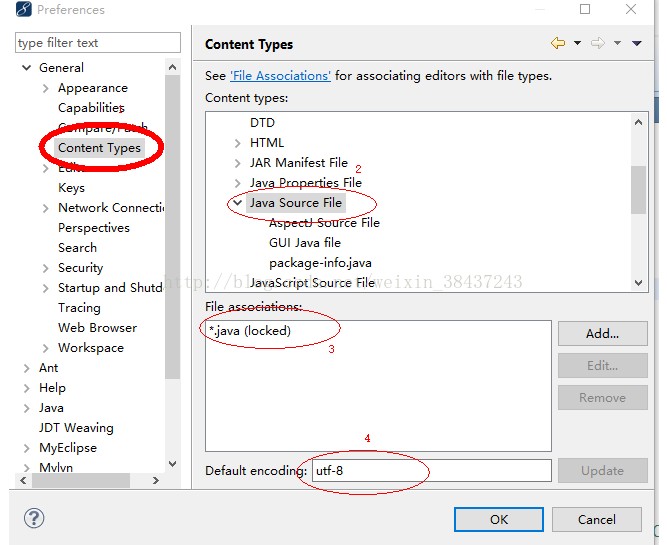
Task: Click the help question mark icon
Action: point(34,518)
